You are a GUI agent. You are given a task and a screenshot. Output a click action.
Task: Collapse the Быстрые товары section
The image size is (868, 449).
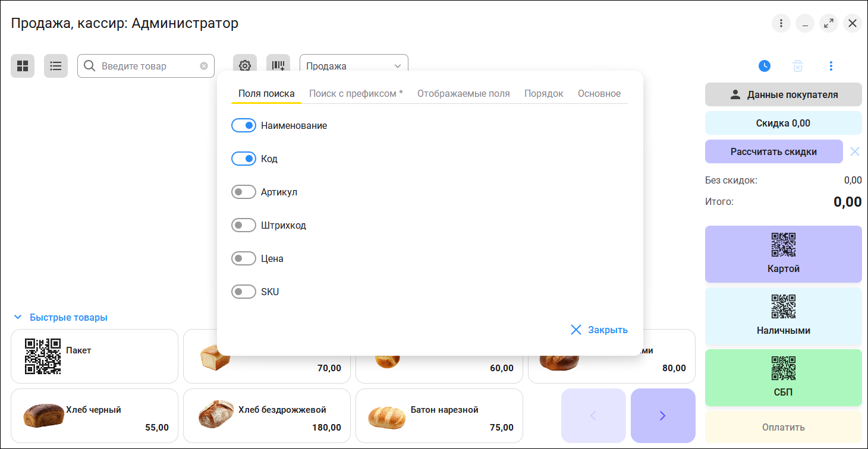point(18,318)
